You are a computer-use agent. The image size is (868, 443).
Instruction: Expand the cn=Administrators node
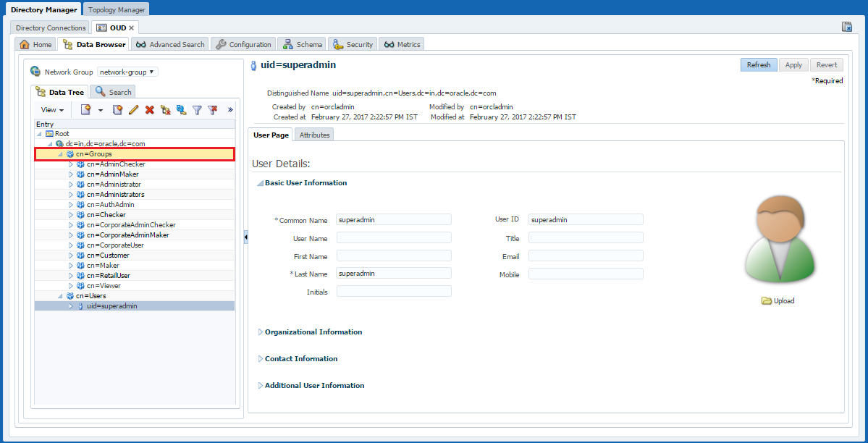pos(71,195)
